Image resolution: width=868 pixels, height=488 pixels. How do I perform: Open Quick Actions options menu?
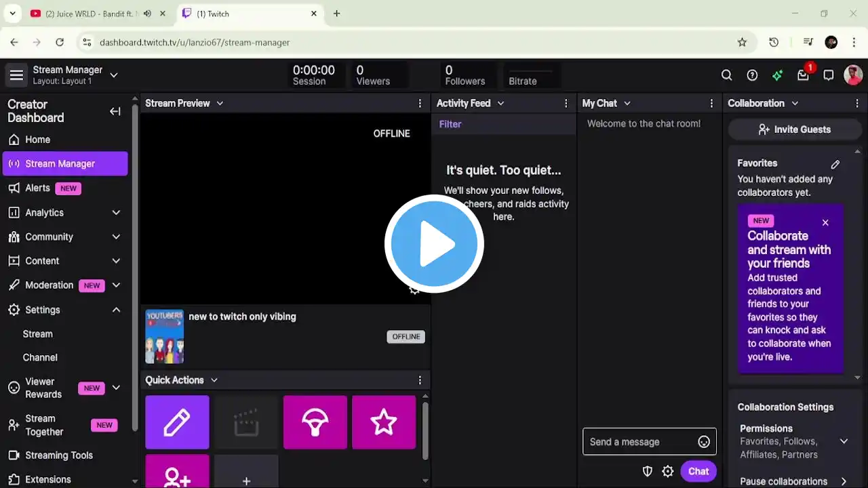420,380
